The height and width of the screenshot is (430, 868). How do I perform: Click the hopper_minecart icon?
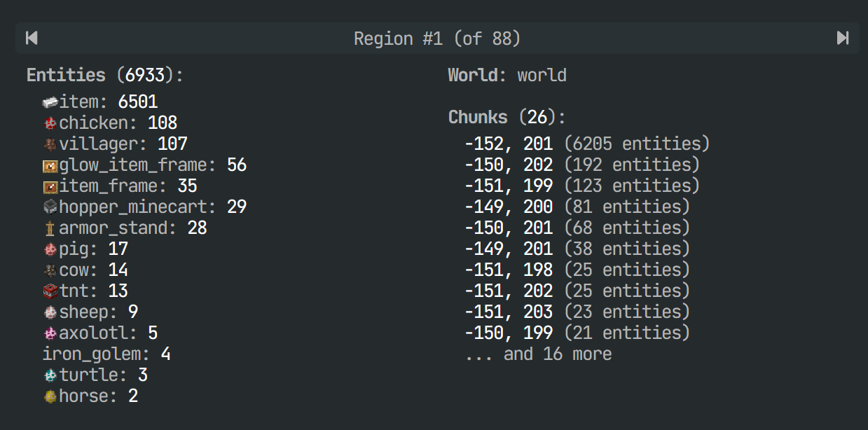coord(50,207)
